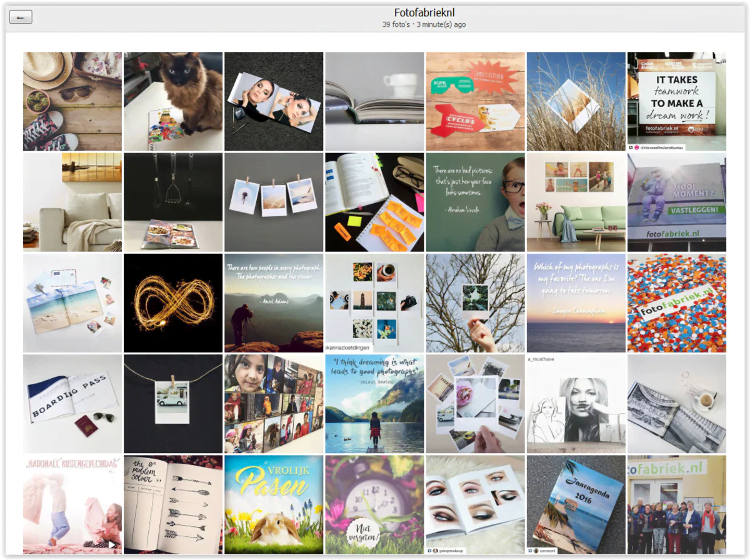750x560 pixels.
Task: Open the Niet vergeten clock image
Action: (x=374, y=504)
